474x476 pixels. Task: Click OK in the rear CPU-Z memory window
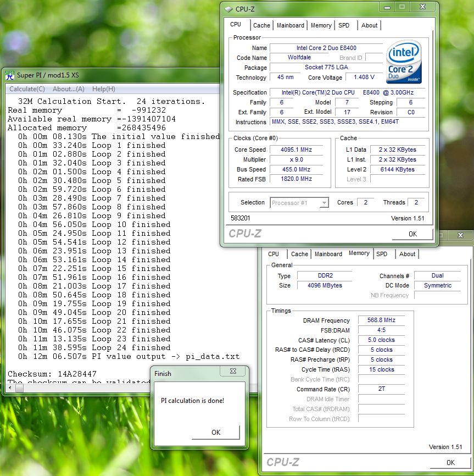tap(450, 463)
